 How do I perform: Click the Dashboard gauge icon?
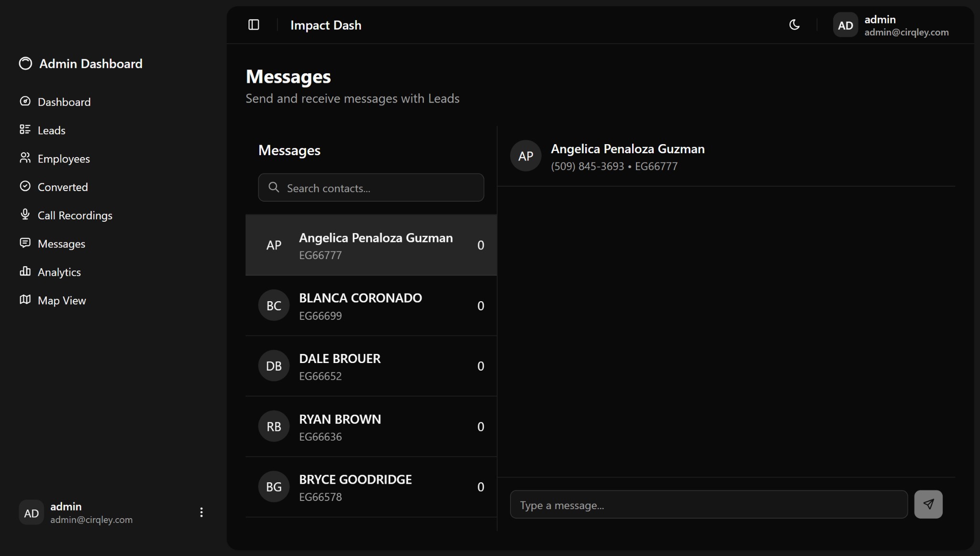click(25, 102)
